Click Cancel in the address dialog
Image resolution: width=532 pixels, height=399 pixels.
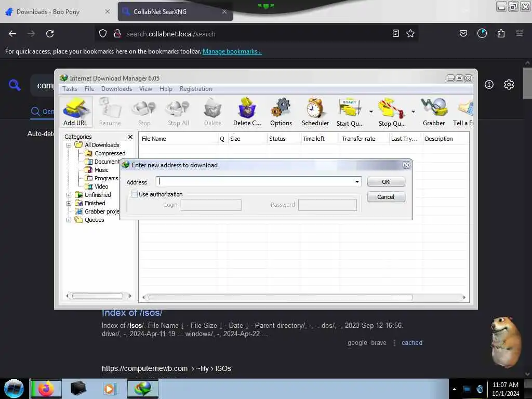pos(386,197)
